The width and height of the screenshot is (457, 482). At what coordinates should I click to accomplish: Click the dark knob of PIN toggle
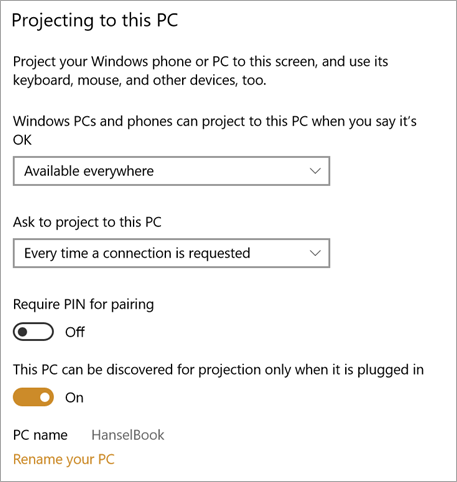(23, 332)
